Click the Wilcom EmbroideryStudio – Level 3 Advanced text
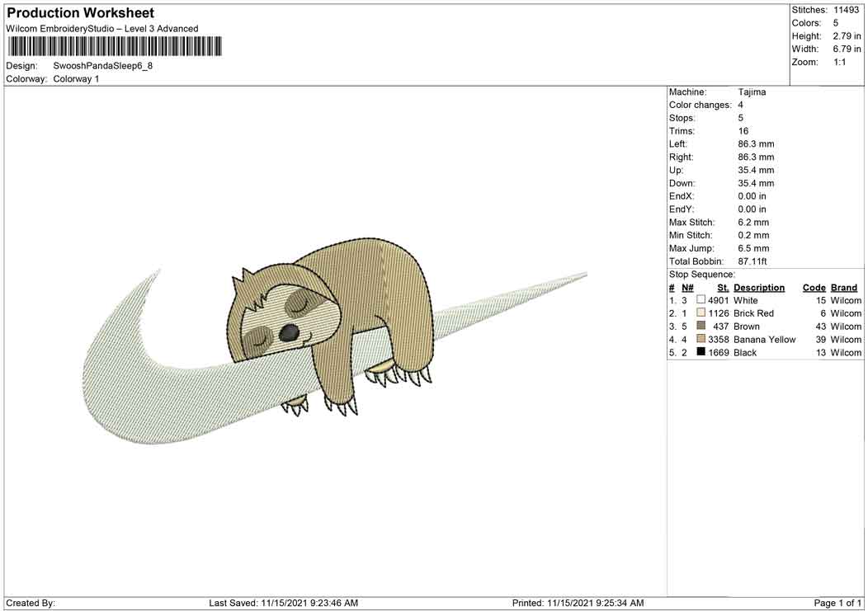Image resolution: width=868 pixels, height=611 pixels. point(101,29)
